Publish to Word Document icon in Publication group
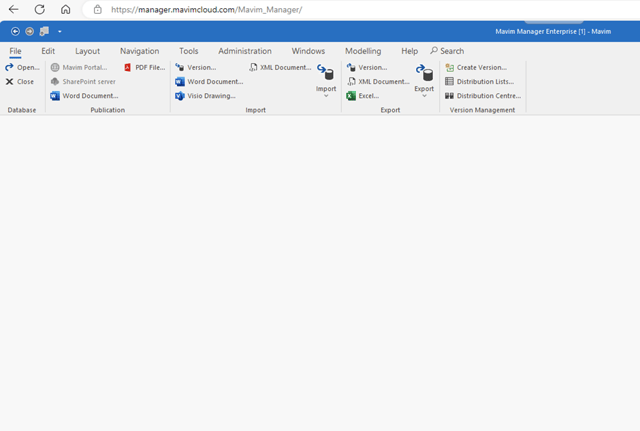Screen dimensions: 640x431 (55, 96)
